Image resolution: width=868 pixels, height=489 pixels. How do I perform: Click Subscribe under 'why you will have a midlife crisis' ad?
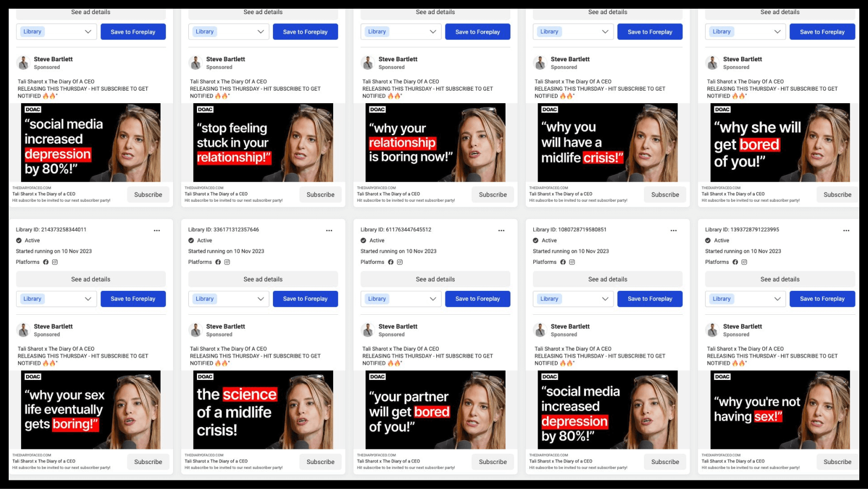tap(665, 194)
